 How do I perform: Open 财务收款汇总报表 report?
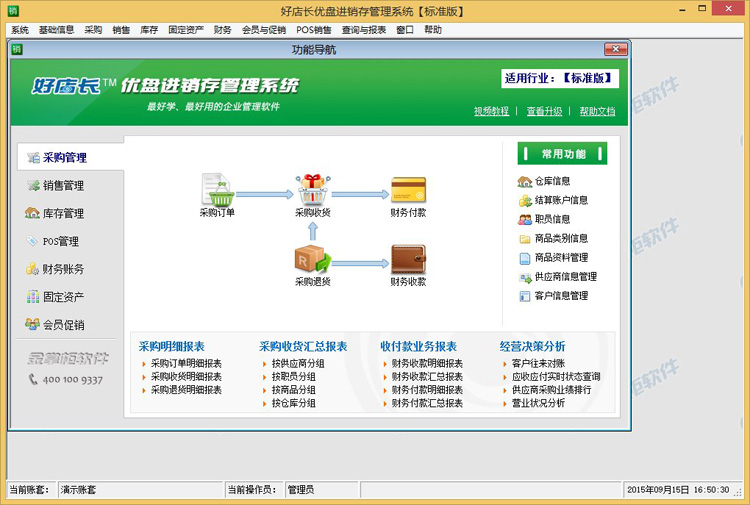click(427, 377)
